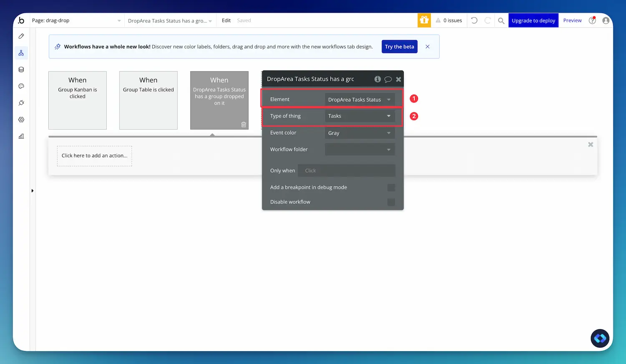Select the Group Kanban is clicked workflow
The width and height of the screenshot is (626, 364).
pos(78,100)
